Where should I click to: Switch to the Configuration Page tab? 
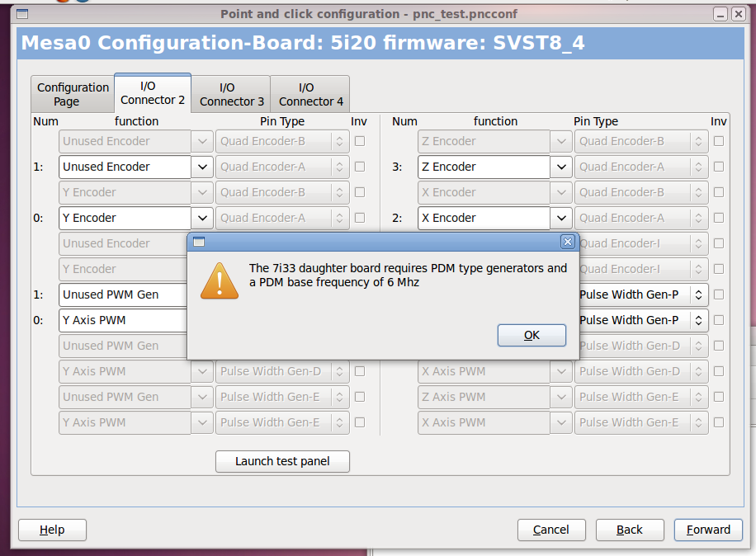tap(73, 94)
